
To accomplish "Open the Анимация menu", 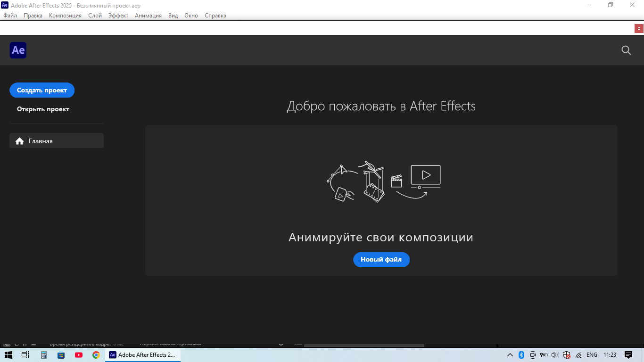I will click(x=148, y=16).
